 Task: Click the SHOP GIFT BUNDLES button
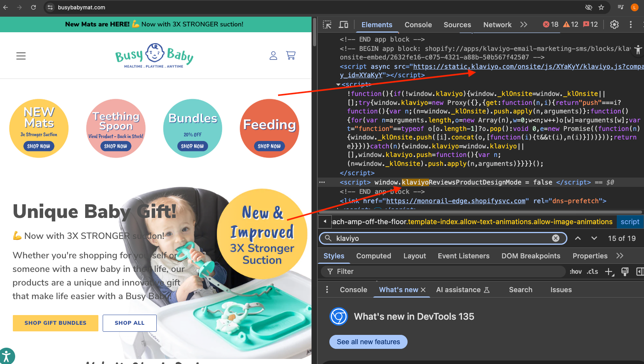56,323
